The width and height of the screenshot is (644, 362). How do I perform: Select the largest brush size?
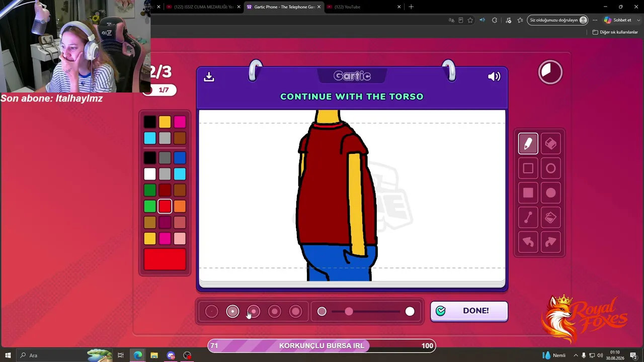296,312
